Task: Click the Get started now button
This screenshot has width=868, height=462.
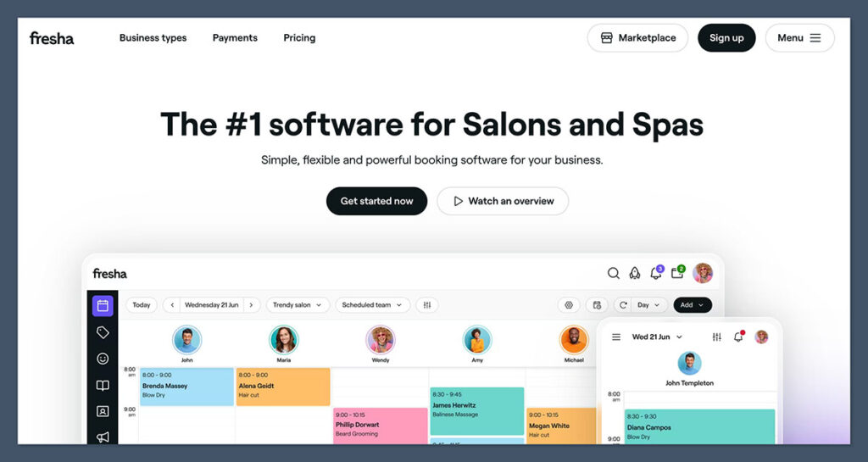Action: (x=376, y=201)
